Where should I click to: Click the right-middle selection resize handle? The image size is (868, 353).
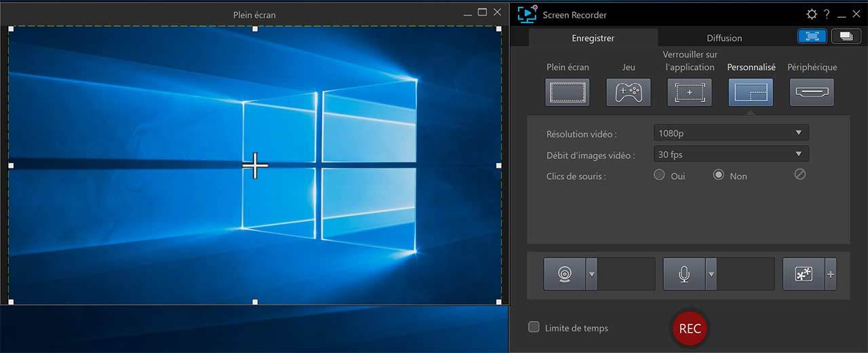499,165
